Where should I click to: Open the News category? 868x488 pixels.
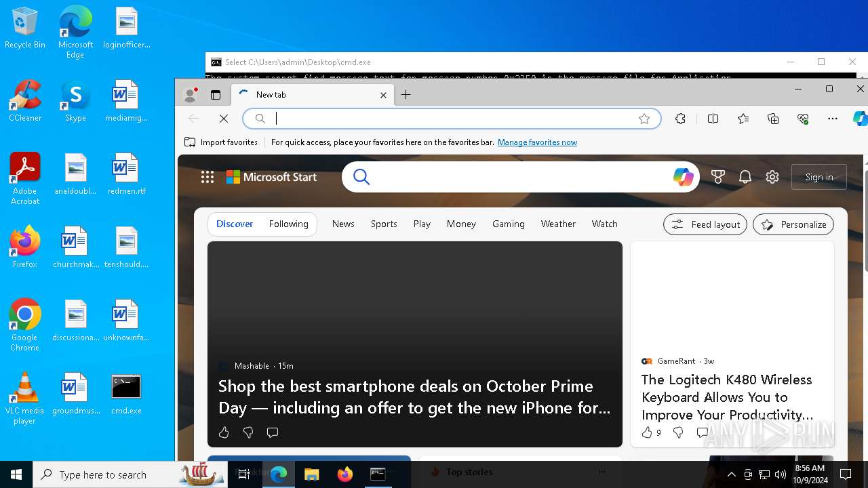pyautogui.click(x=343, y=224)
